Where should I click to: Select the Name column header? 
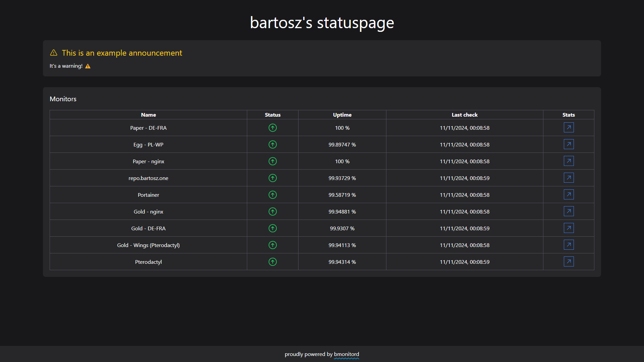[x=148, y=115]
